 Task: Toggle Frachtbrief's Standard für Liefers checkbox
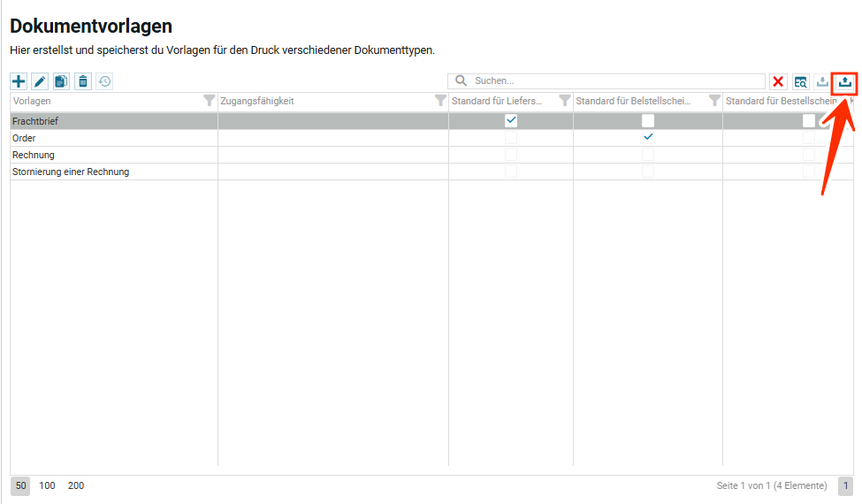(x=511, y=121)
